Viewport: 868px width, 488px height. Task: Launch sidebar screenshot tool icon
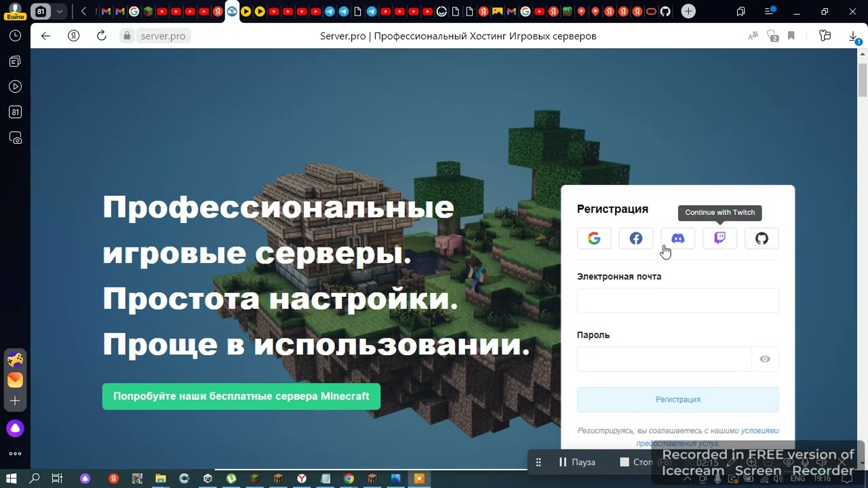pos(15,138)
